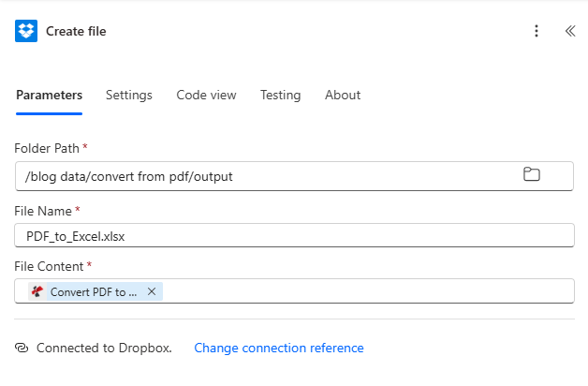The height and width of the screenshot is (386, 588).
Task: Click the Connected to Dropbox status text
Action: tap(104, 348)
